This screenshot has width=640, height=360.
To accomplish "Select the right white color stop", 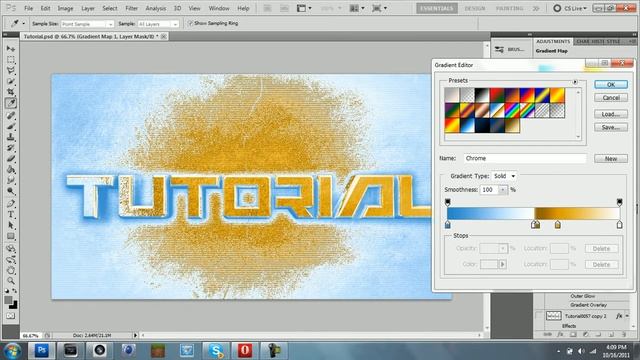I will (x=620, y=224).
